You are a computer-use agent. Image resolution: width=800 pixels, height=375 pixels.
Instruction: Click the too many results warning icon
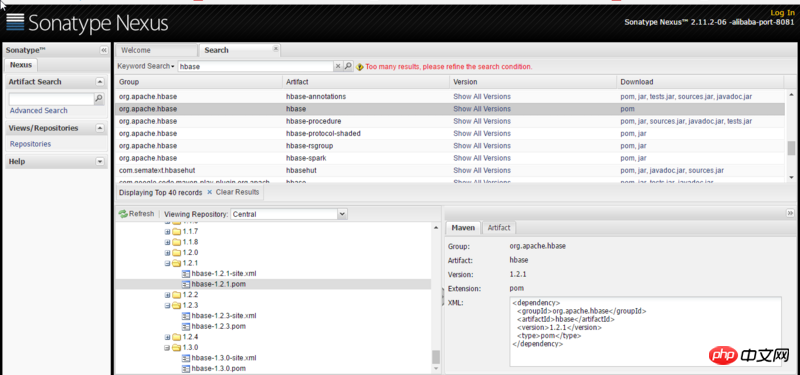360,67
